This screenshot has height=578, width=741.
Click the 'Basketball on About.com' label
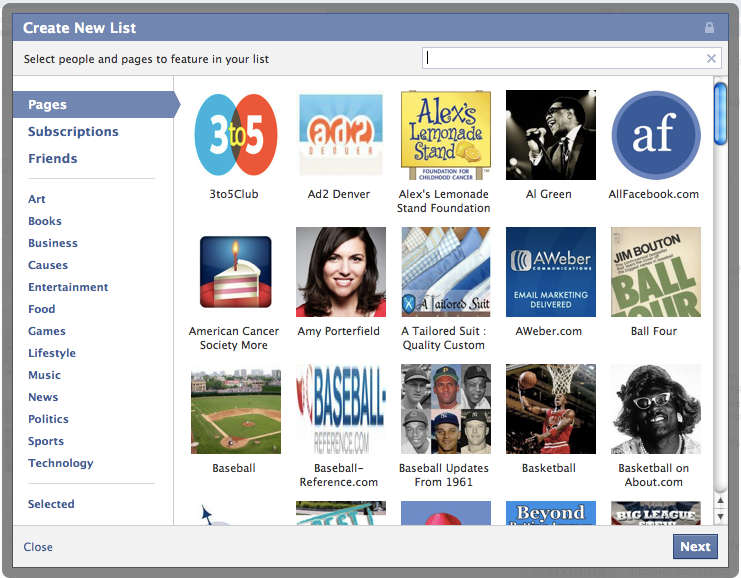point(654,475)
